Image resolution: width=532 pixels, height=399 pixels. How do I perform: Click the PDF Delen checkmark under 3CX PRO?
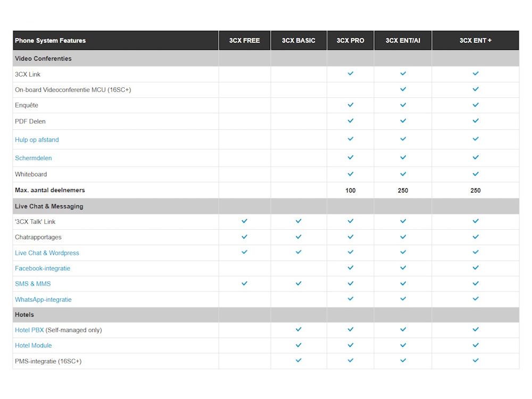351,121
